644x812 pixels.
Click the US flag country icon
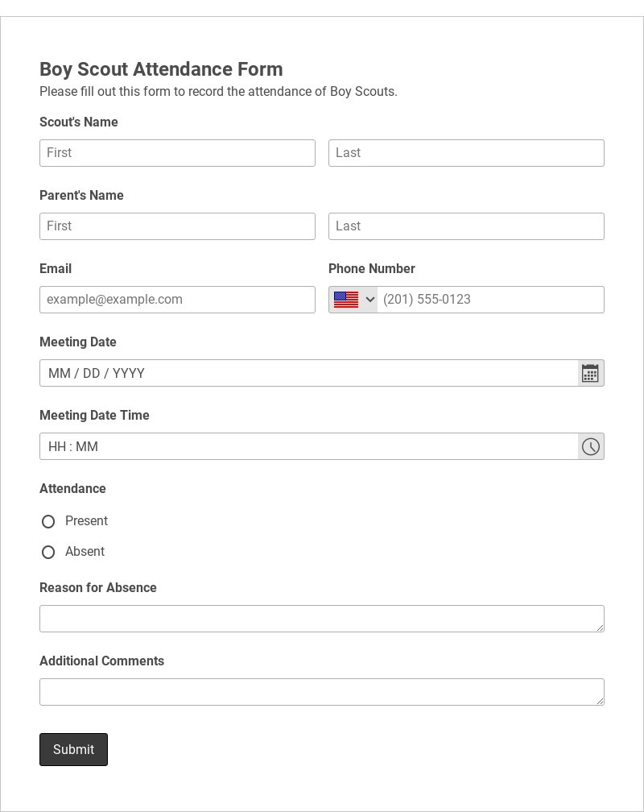[346, 300]
